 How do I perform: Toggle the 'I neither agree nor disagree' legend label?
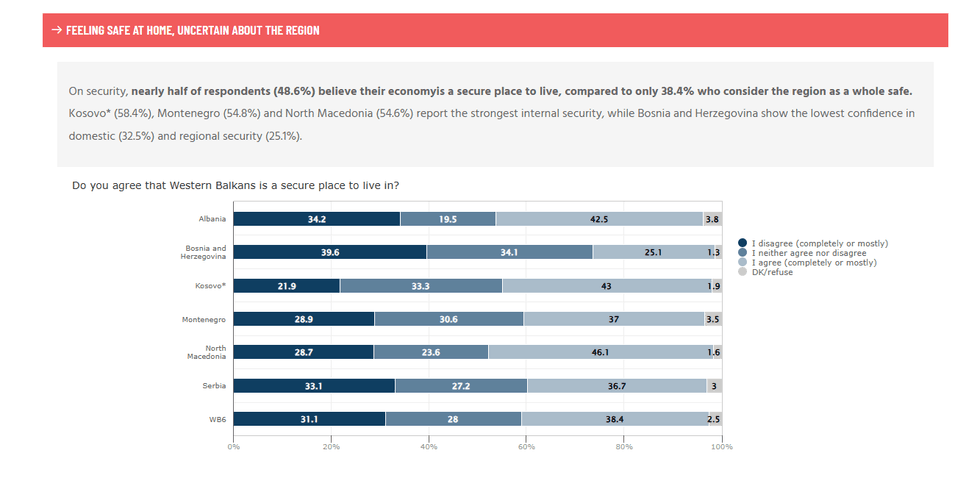click(809, 253)
